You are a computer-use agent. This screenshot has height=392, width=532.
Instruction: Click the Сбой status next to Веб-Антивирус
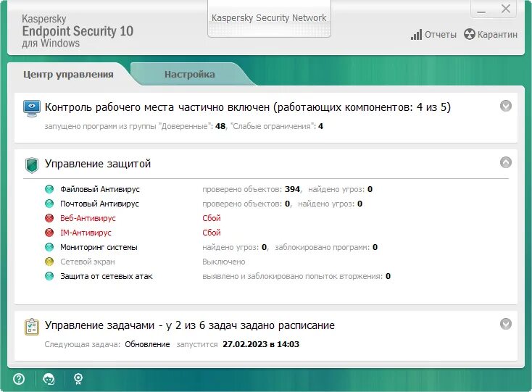(212, 218)
